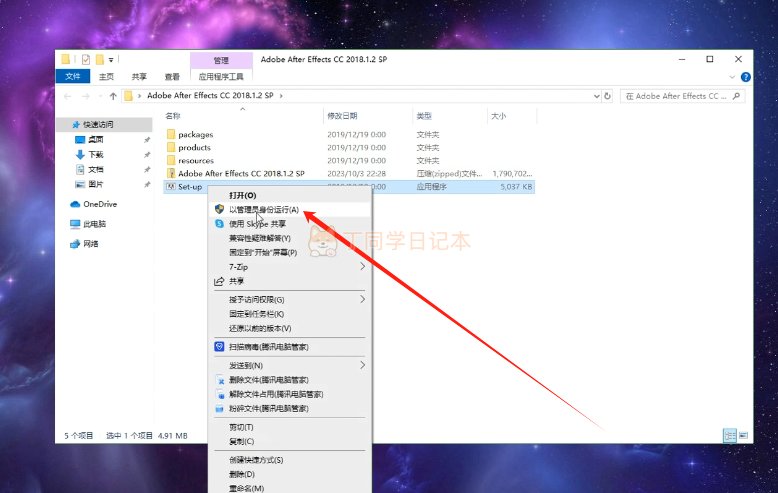
Task: Select 快速访问 in navigation pane
Action: coord(104,124)
